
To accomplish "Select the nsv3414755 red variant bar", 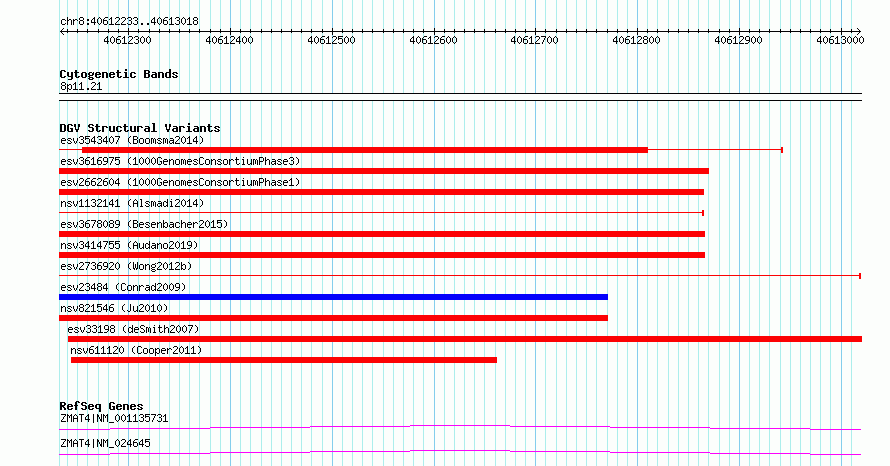I will (x=382, y=255).
